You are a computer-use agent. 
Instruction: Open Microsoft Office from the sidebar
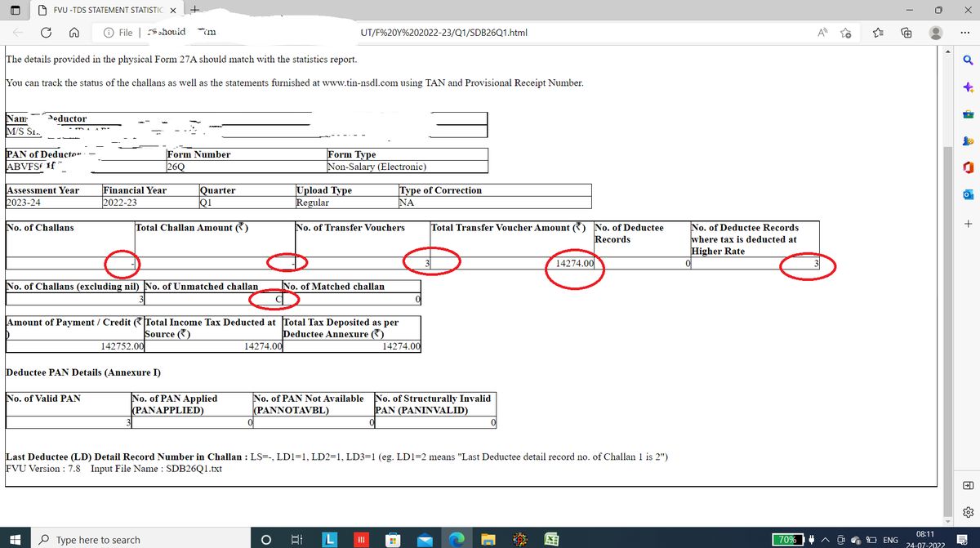coord(968,167)
